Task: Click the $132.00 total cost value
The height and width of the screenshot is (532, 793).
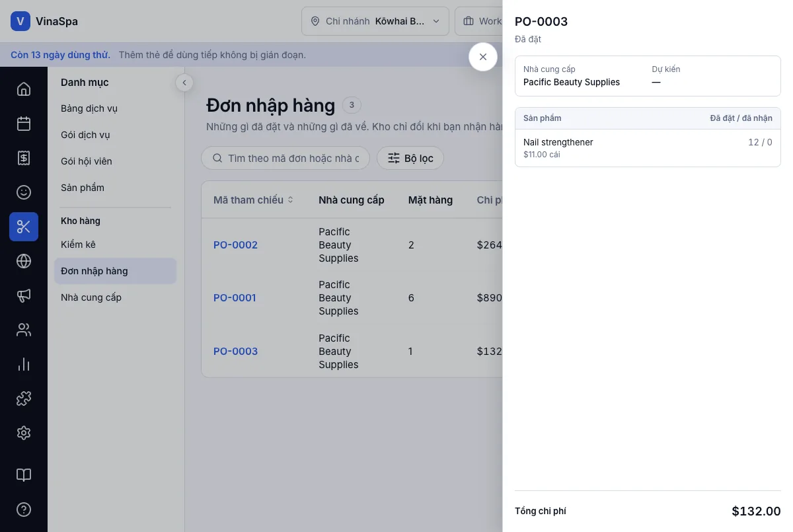Action: pyautogui.click(x=756, y=511)
